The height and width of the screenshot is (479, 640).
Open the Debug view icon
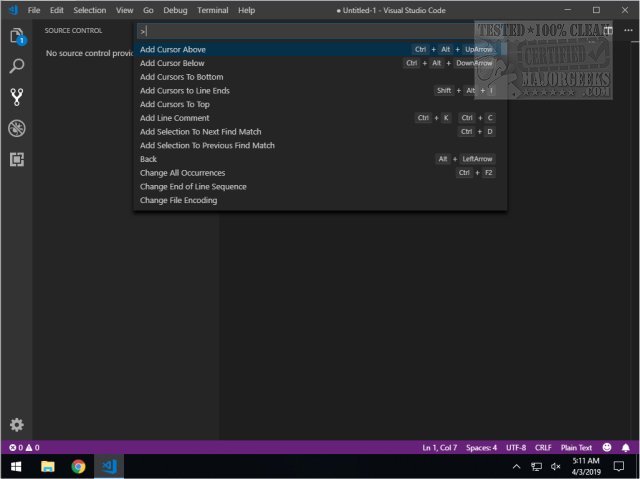[17, 129]
